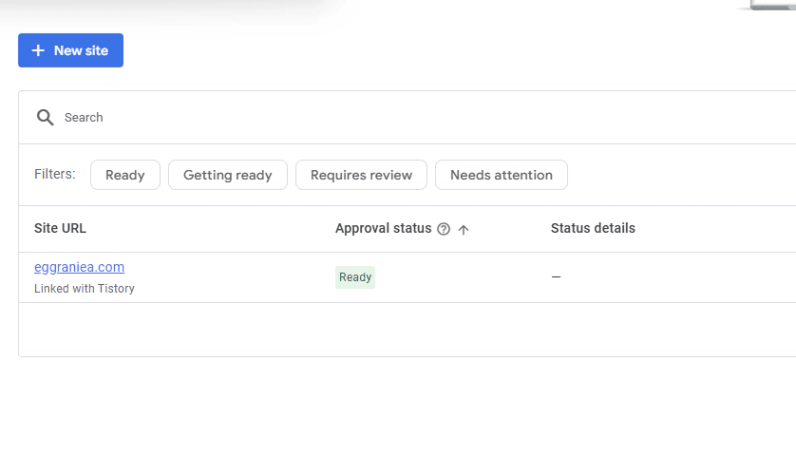Click the status details dash for eggraniea.com
The height and width of the screenshot is (456, 796).
point(556,277)
